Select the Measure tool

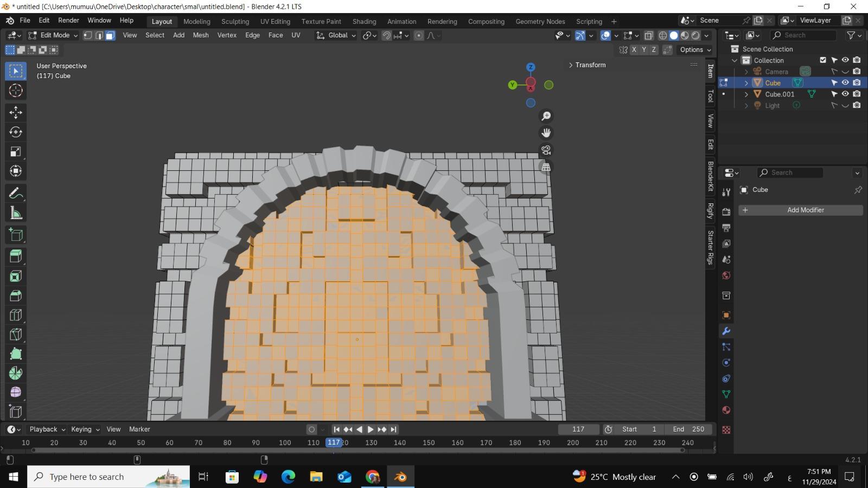tap(16, 213)
